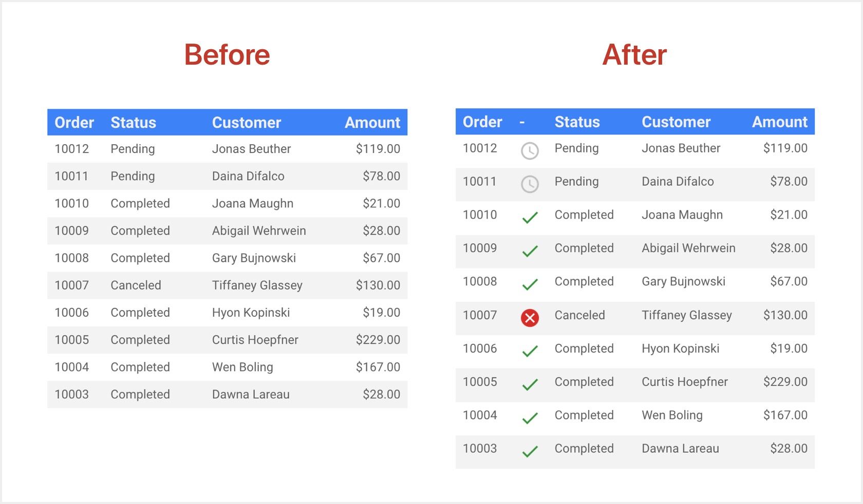The width and height of the screenshot is (863, 504).
Task: Click the green checkmark for order 10004
Action: (530, 418)
